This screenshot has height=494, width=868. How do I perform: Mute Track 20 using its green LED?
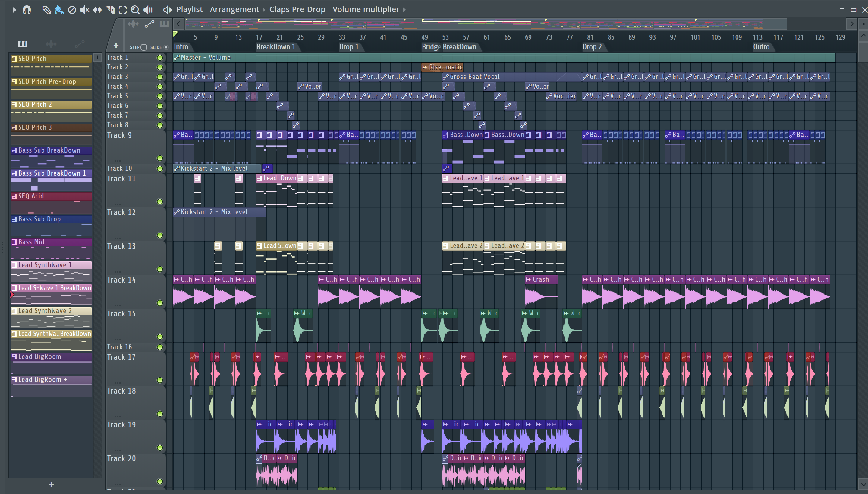tap(160, 481)
